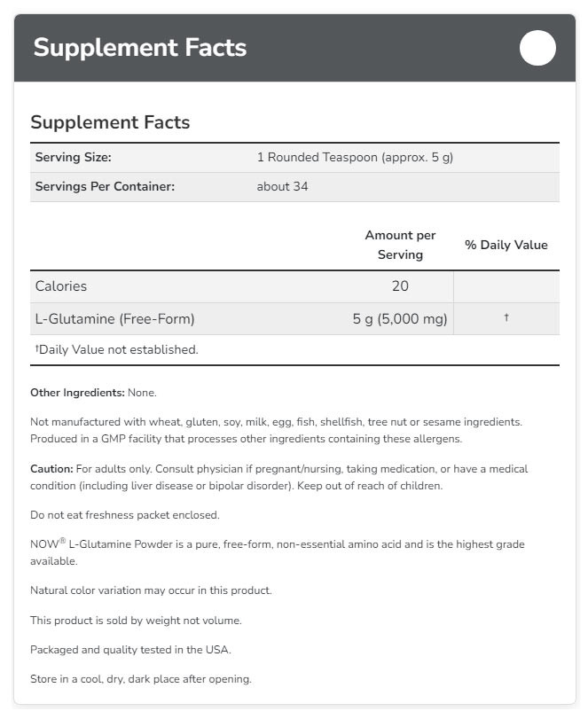Select the Serving Size label
The image size is (588, 719).
coord(73,158)
